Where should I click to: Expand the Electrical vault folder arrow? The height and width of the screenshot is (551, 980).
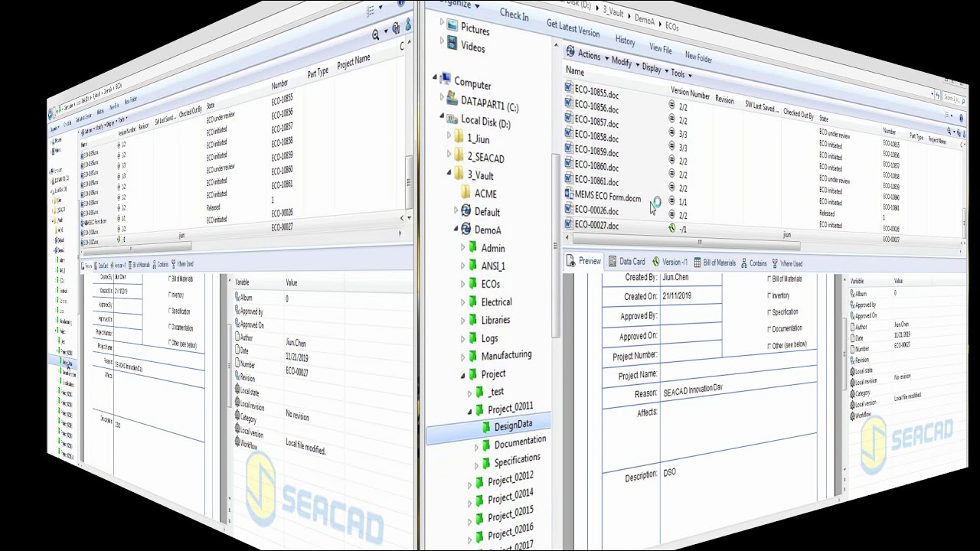(463, 302)
